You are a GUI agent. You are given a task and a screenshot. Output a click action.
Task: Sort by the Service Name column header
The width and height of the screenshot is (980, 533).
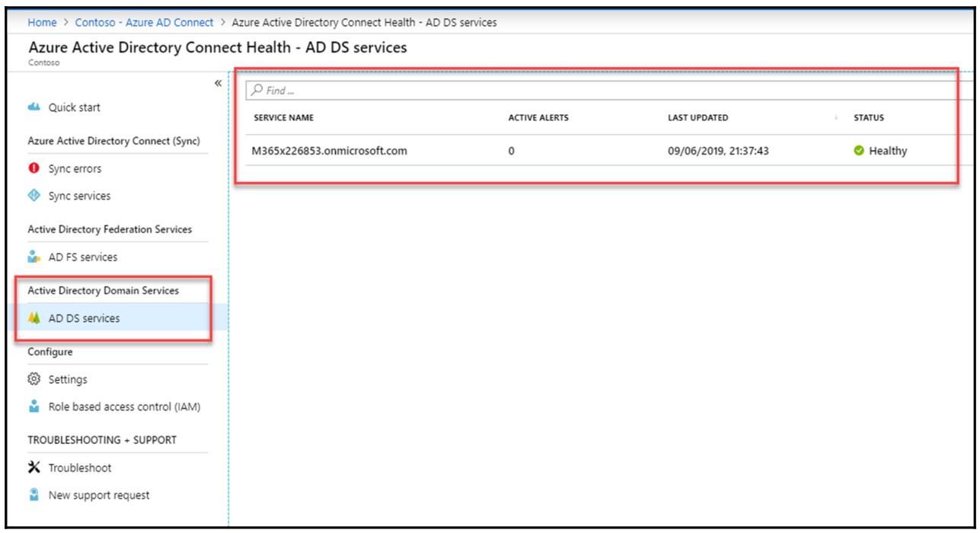coord(283,118)
